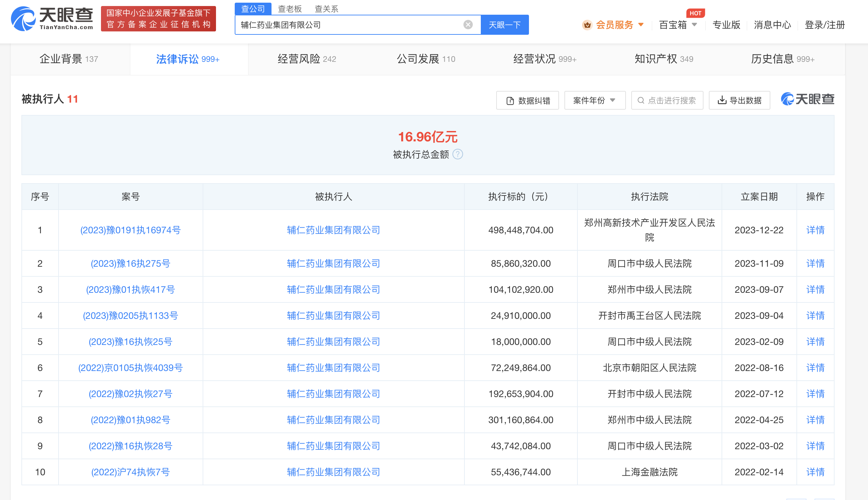Click the document icon in 数据纠错
Screen dimensions: 868x500
(x=510, y=101)
